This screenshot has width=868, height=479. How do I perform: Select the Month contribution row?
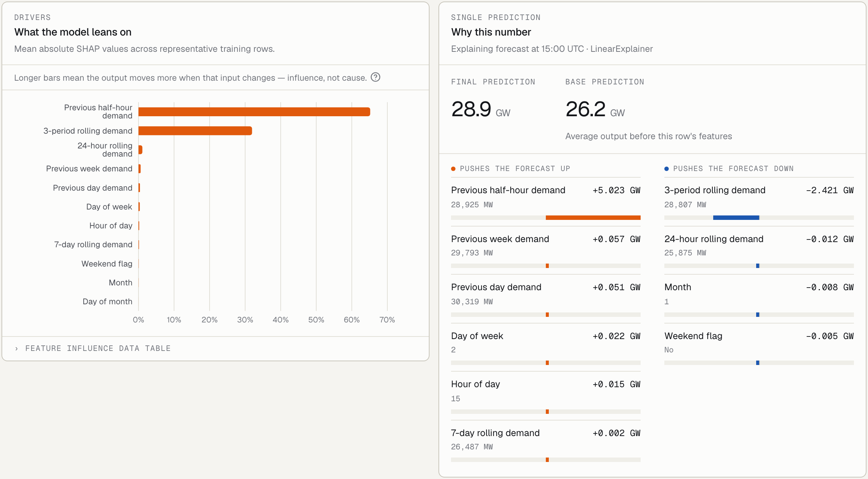point(759,299)
